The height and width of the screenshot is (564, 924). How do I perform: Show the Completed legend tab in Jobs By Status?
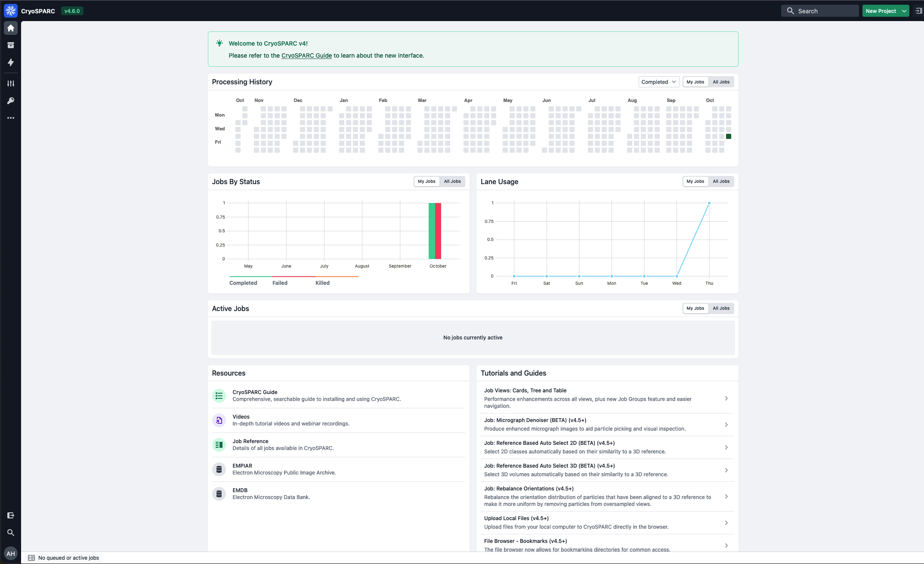[243, 283]
